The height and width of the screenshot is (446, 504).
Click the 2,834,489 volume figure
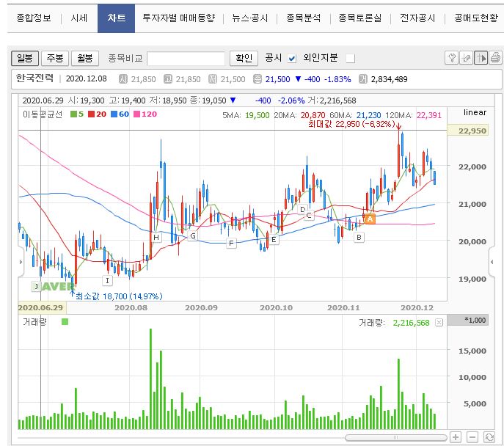(390, 79)
